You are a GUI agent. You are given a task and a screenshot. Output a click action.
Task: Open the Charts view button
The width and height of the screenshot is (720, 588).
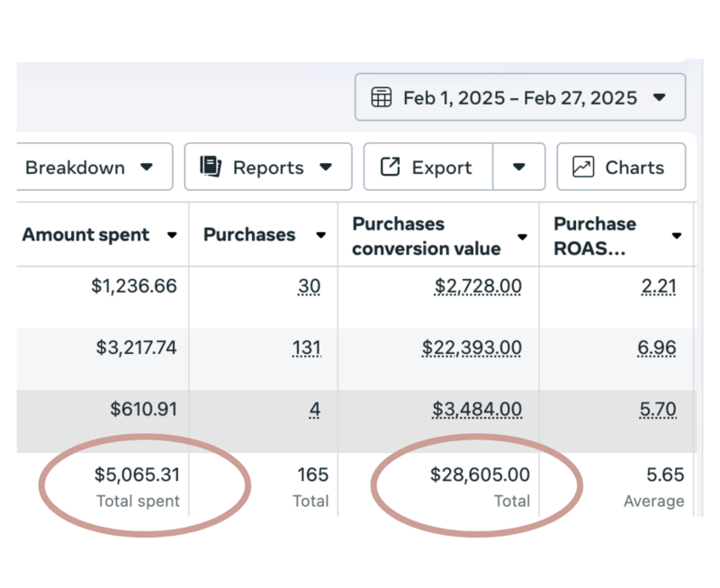(621, 167)
